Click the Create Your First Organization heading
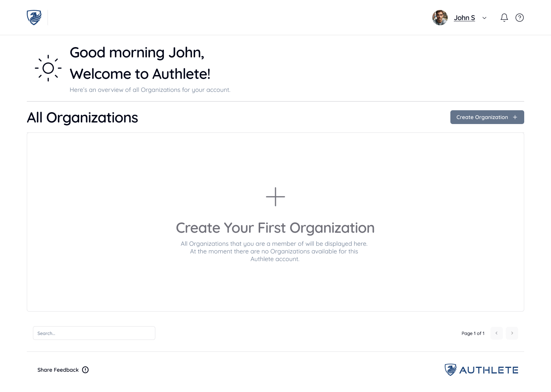This screenshot has width=551, height=392. (x=275, y=228)
